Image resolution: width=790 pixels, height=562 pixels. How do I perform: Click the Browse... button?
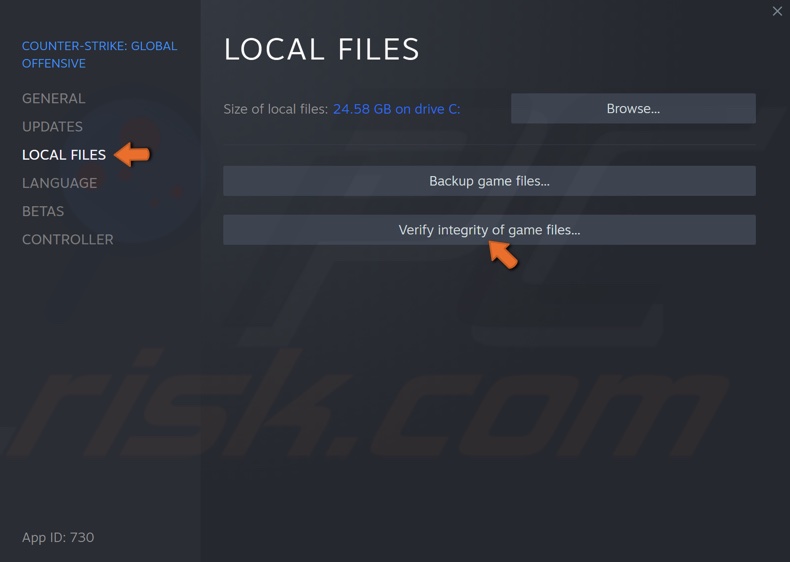pyautogui.click(x=633, y=108)
